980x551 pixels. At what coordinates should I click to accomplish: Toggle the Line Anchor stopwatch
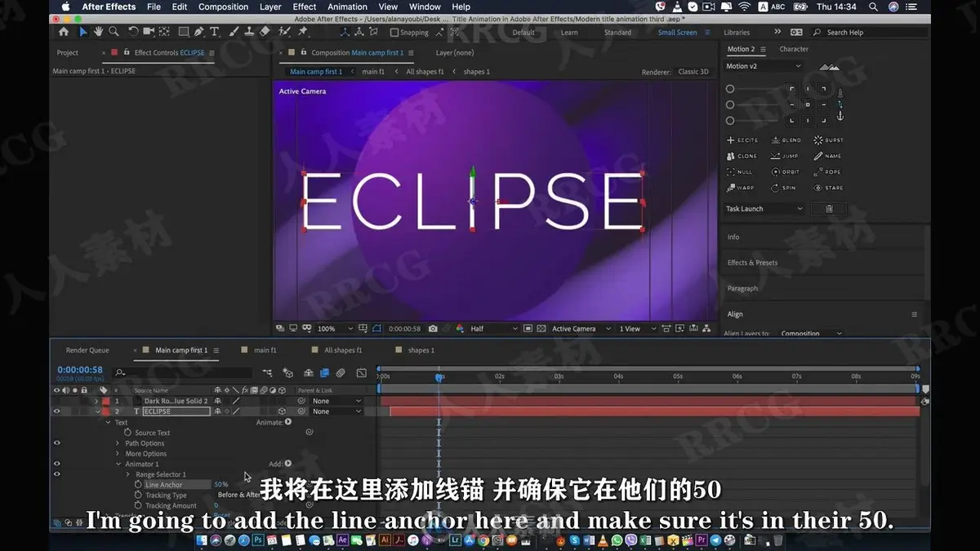tap(138, 485)
